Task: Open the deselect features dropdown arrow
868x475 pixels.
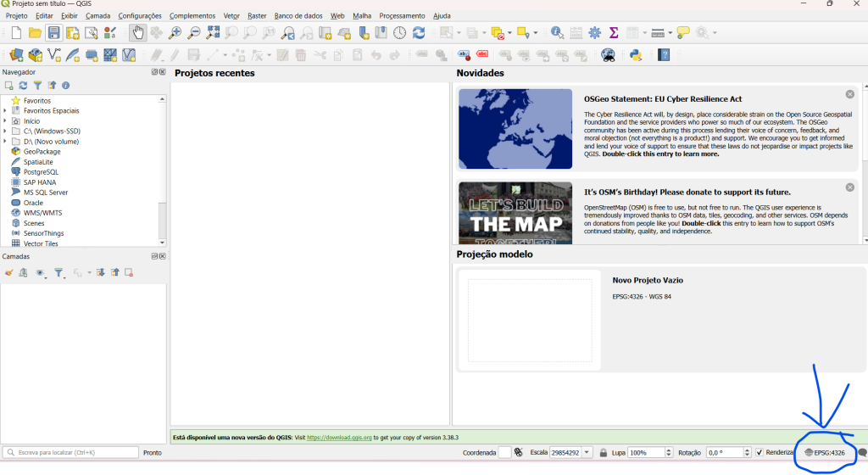Action: coord(509,33)
